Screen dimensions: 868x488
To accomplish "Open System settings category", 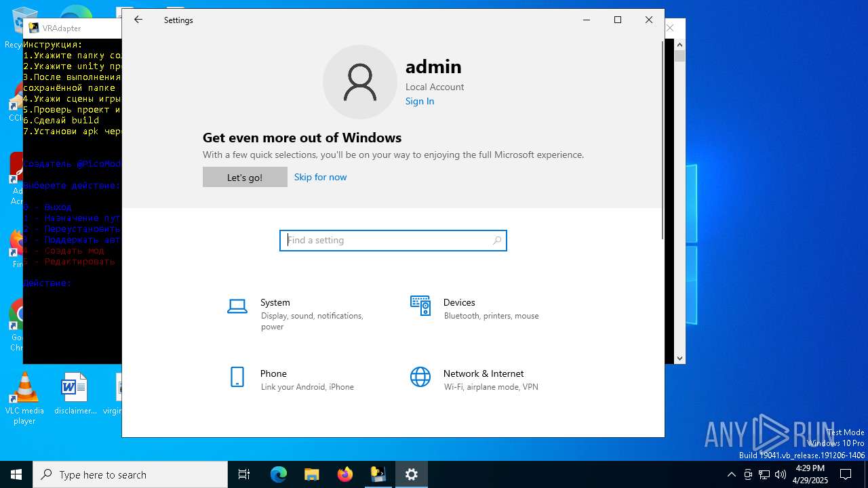I will click(302, 314).
